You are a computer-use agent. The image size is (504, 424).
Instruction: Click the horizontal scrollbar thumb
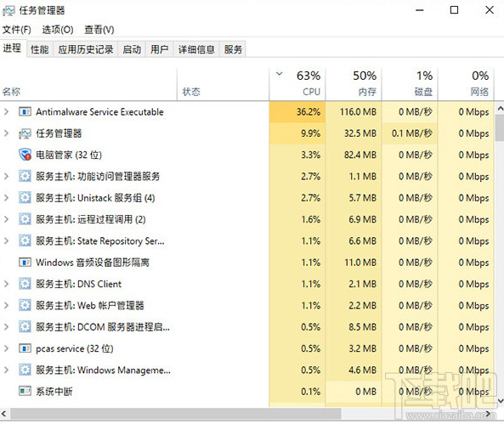[x=175, y=414]
